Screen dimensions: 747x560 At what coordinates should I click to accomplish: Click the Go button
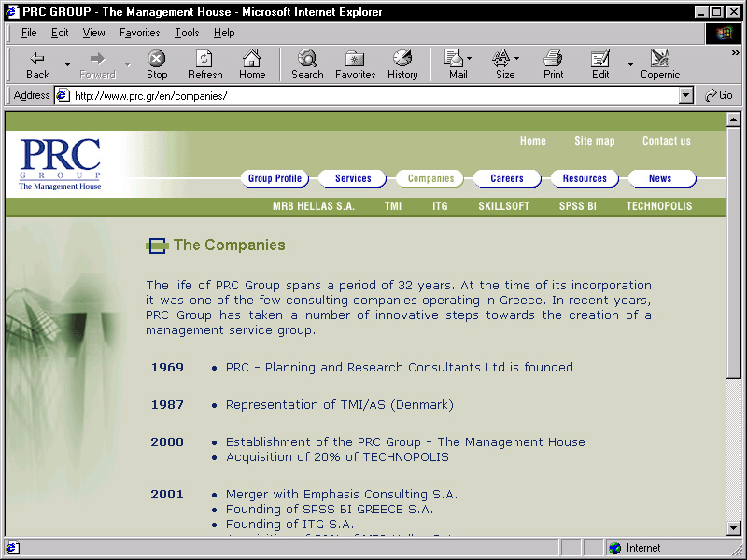(x=719, y=95)
